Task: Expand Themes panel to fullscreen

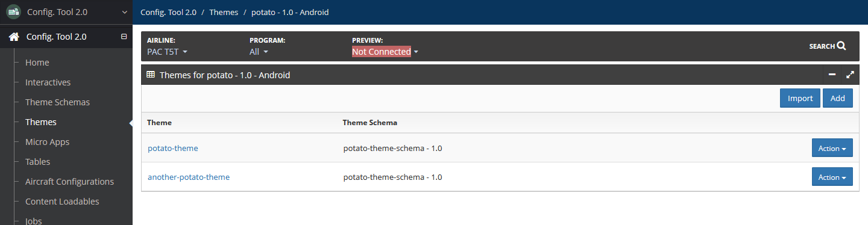Action: coord(851,75)
